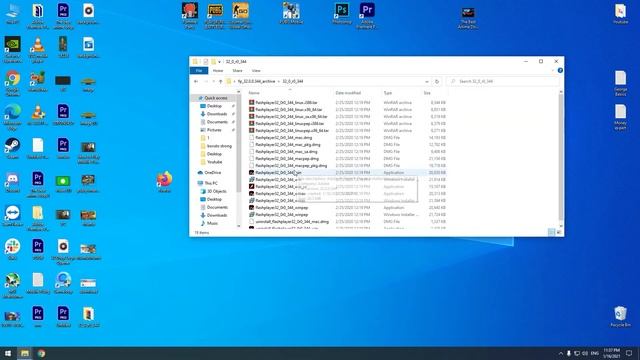Image resolution: width=640 pixels, height=360 pixels.
Task: Click the Explorer Back arrow
Action: pyautogui.click(x=196, y=82)
